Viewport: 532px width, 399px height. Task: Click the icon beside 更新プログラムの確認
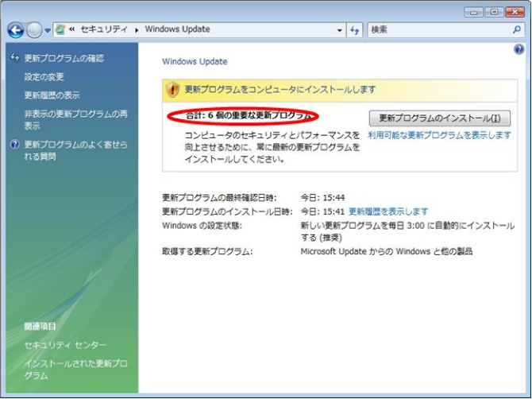click(x=14, y=58)
